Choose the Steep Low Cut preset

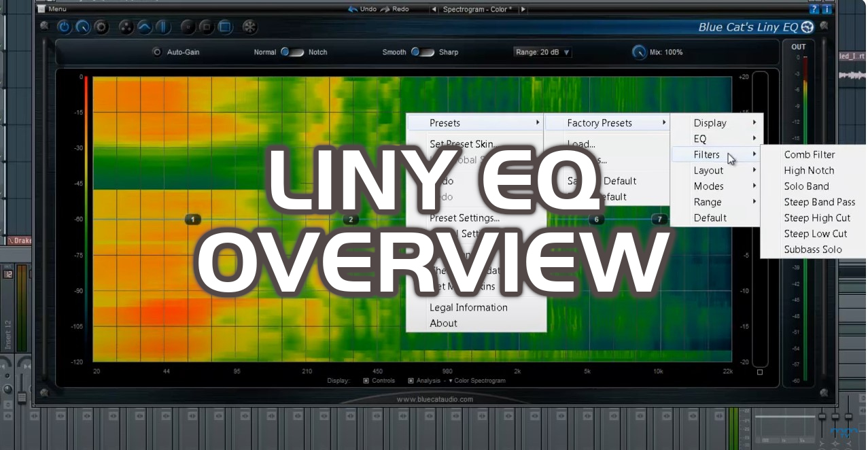(x=814, y=234)
